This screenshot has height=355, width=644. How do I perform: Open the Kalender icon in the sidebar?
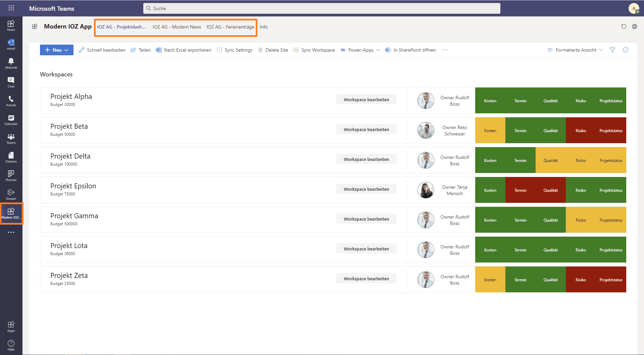11,119
